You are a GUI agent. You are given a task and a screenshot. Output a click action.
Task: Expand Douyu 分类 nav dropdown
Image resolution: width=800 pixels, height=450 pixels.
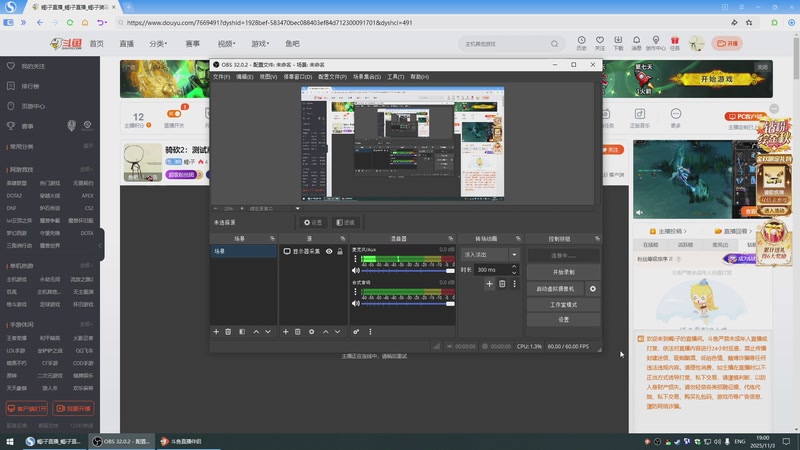point(158,44)
